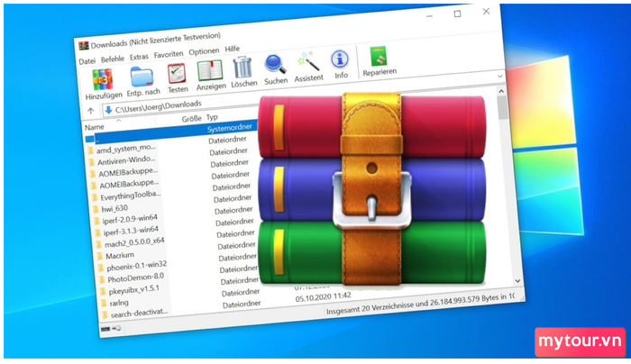Select the rarlng folder

coord(119,303)
